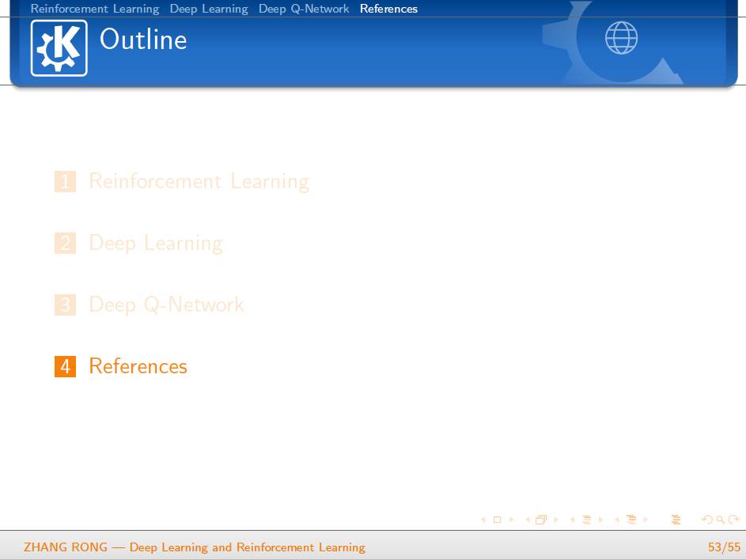Go to next frame arrow
Screen dimensions: 746x560
[555, 520]
